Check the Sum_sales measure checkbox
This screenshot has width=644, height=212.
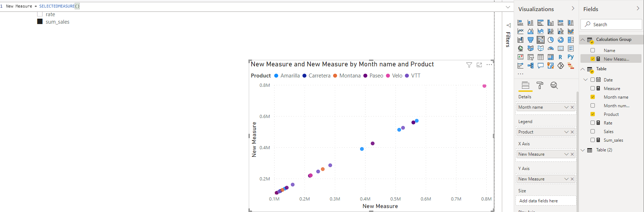point(593,140)
